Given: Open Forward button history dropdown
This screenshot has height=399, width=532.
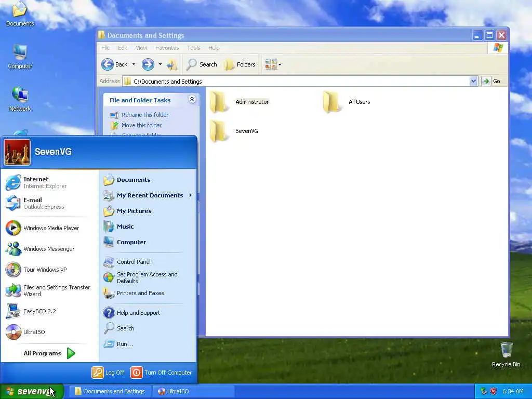Looking at the screenshot, I should pos(160,64).
